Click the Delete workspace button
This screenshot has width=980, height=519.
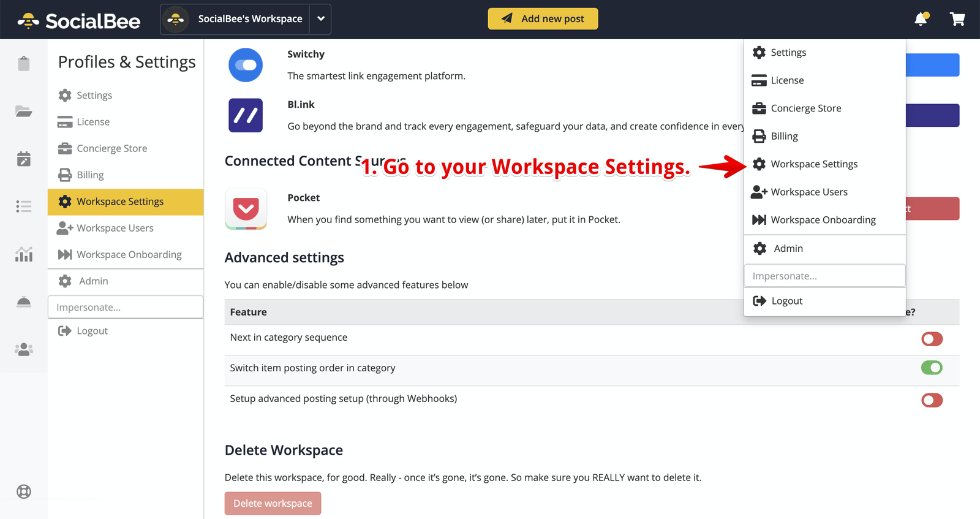click(273, 503)
